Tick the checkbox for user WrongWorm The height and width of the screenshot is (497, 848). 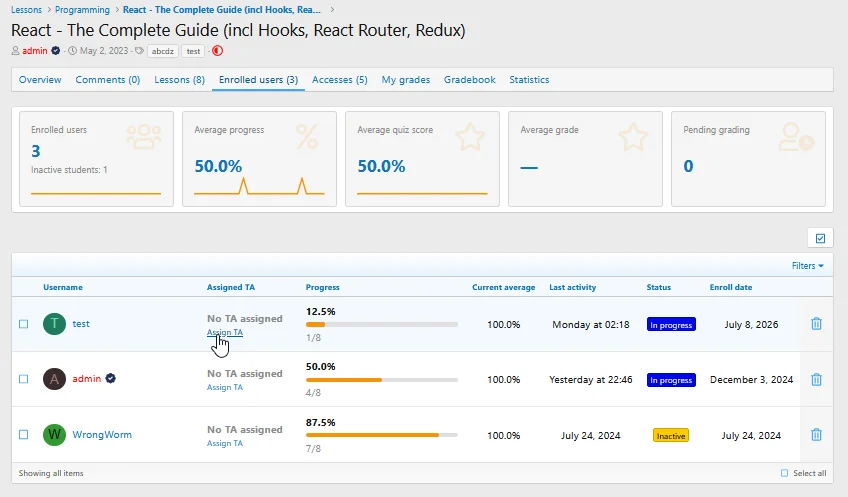pos(23,434)
